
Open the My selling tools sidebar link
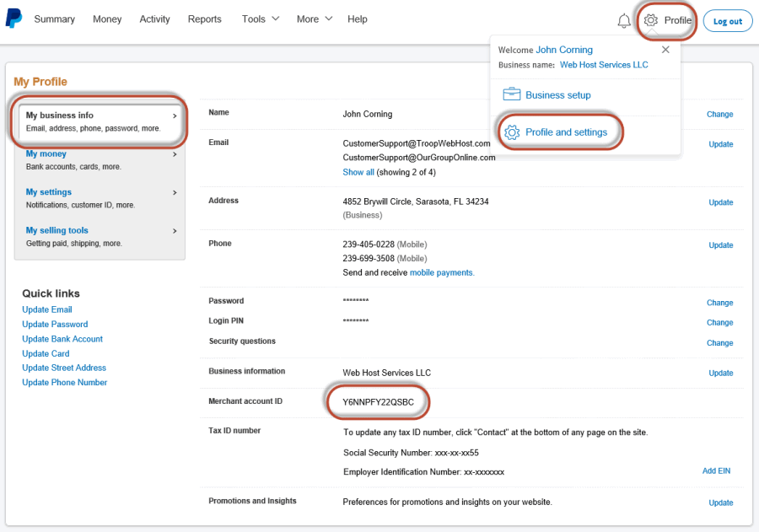(57, 230)
